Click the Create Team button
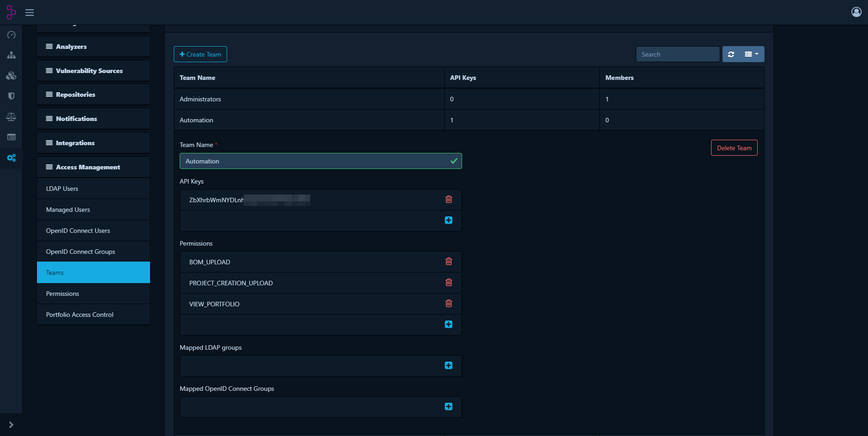This screenshot has height=436, width=868. [200, 54]
